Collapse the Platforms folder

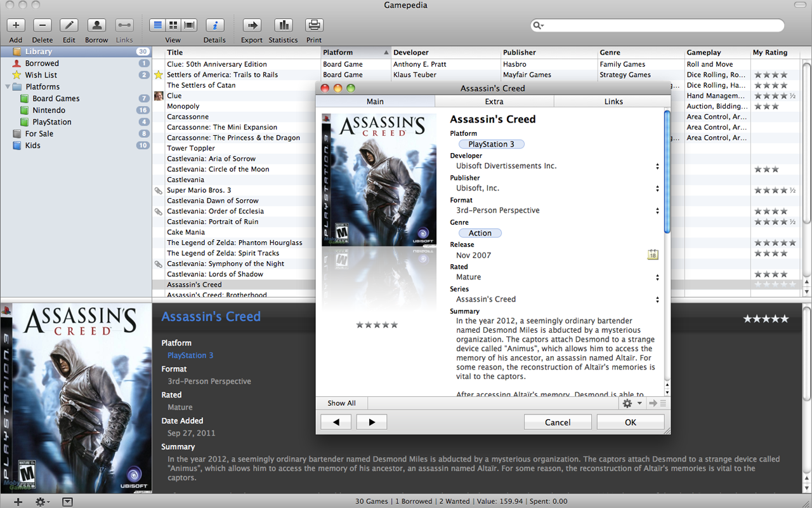(8, 87)
